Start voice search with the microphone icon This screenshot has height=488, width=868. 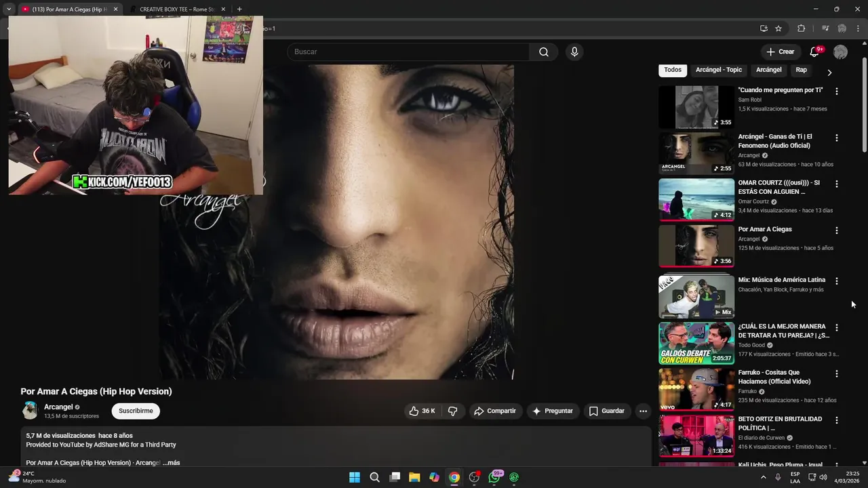(x=574, y=52)
